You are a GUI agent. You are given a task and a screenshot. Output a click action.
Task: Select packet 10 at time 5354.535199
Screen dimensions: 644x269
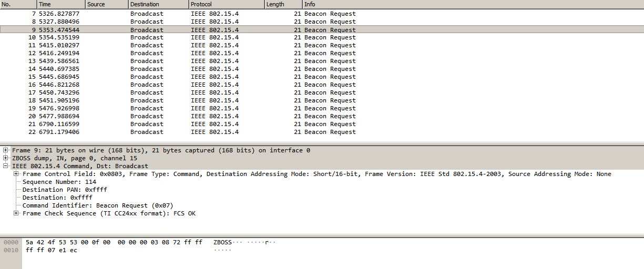click(322, 37)
